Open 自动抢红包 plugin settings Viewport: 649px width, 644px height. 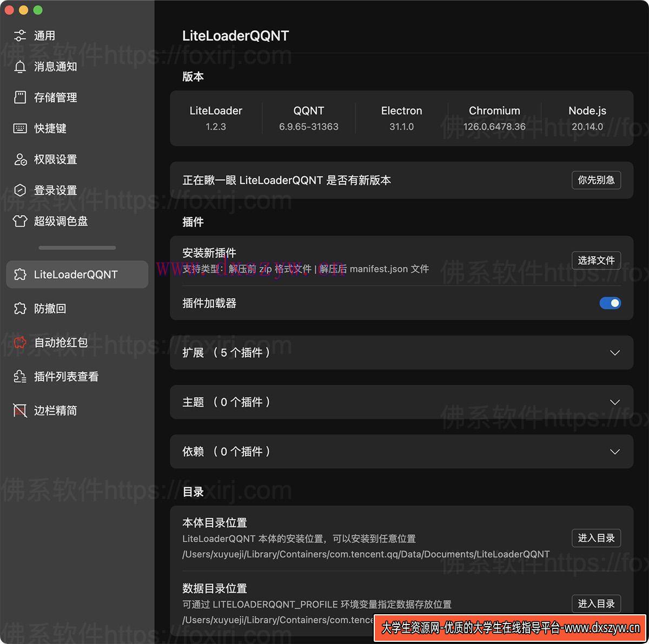click(77, 343)
